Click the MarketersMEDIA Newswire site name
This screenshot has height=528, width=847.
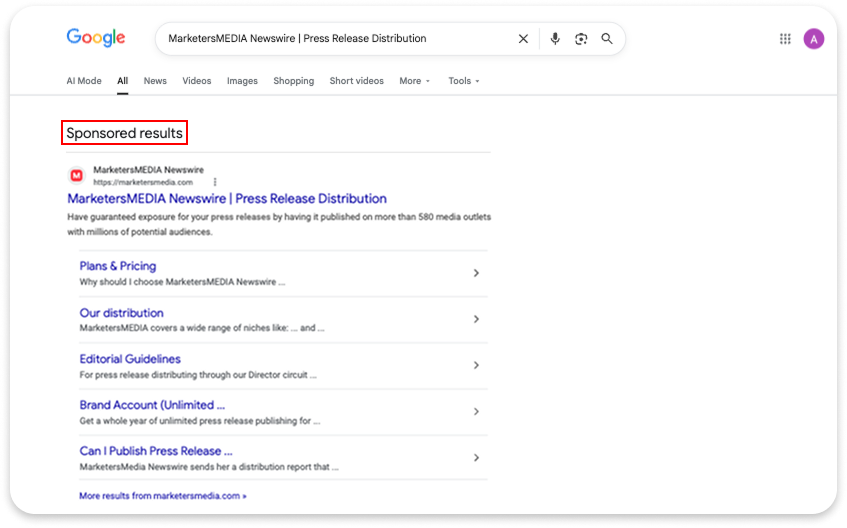[149, 170]
